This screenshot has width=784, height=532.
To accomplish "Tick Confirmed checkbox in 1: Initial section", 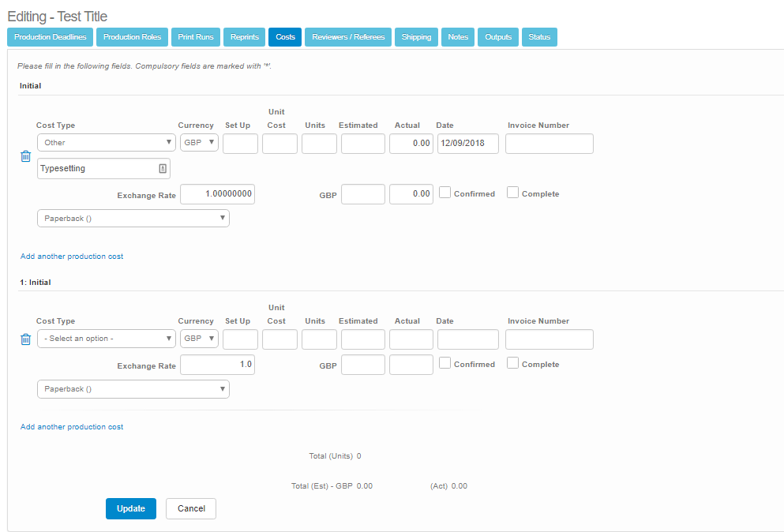I will pyautogui.click(x=445, y=363).
